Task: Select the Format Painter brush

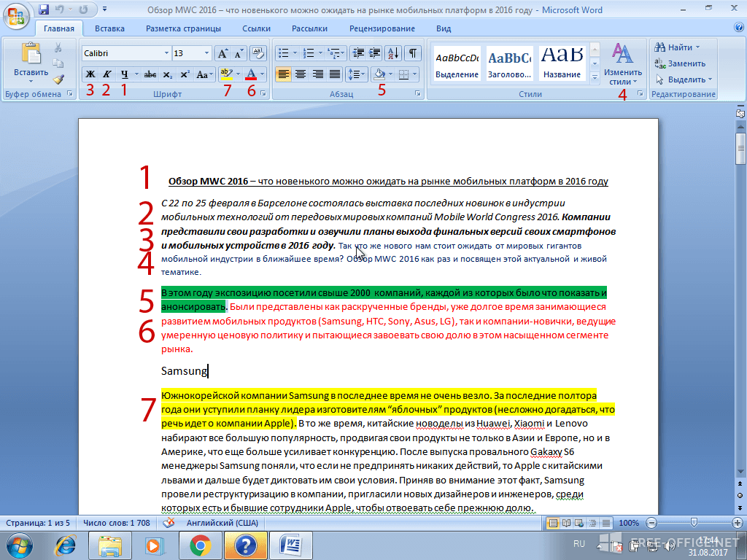Action: 58,79
